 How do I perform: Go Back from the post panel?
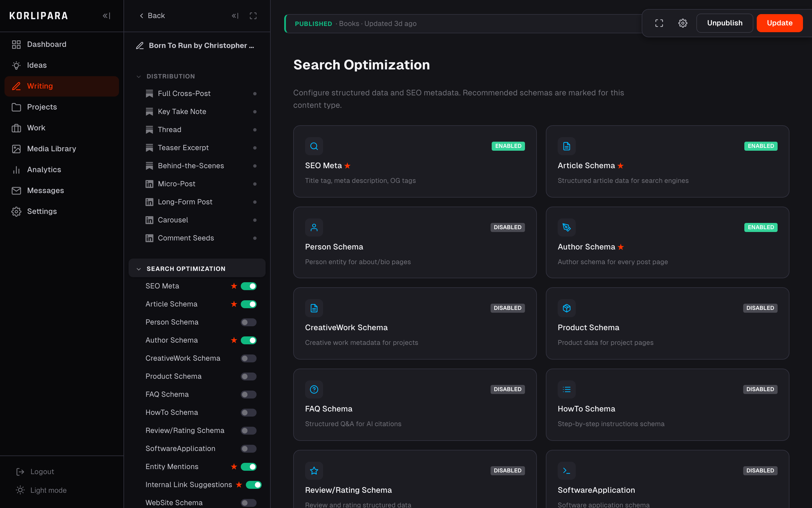[152, 16]
